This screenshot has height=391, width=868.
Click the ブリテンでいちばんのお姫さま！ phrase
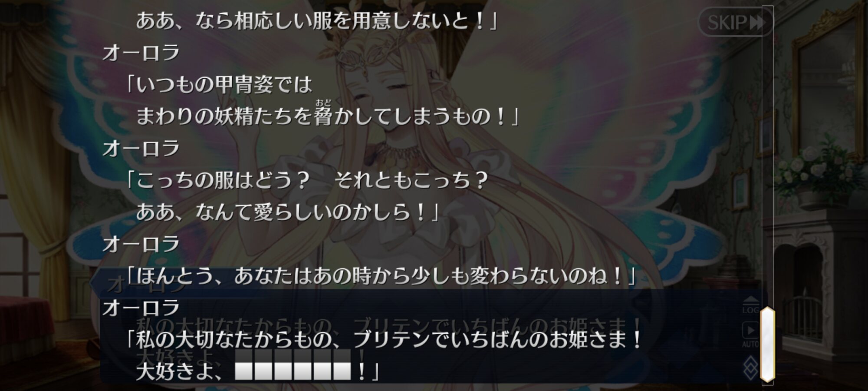497,339
